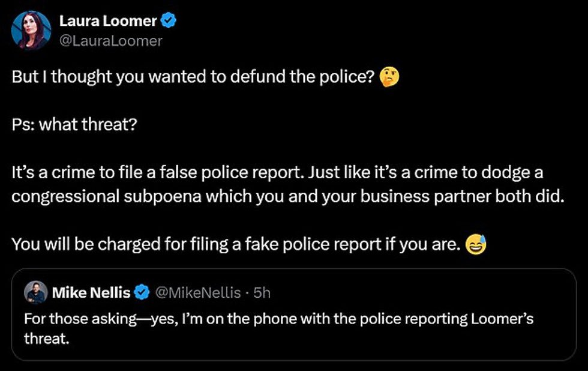This screenshot has width=588, height=371.
Task: Click the word "Loomer's" in quoted post
Action: pyautogui.click(x=505, y=319)
